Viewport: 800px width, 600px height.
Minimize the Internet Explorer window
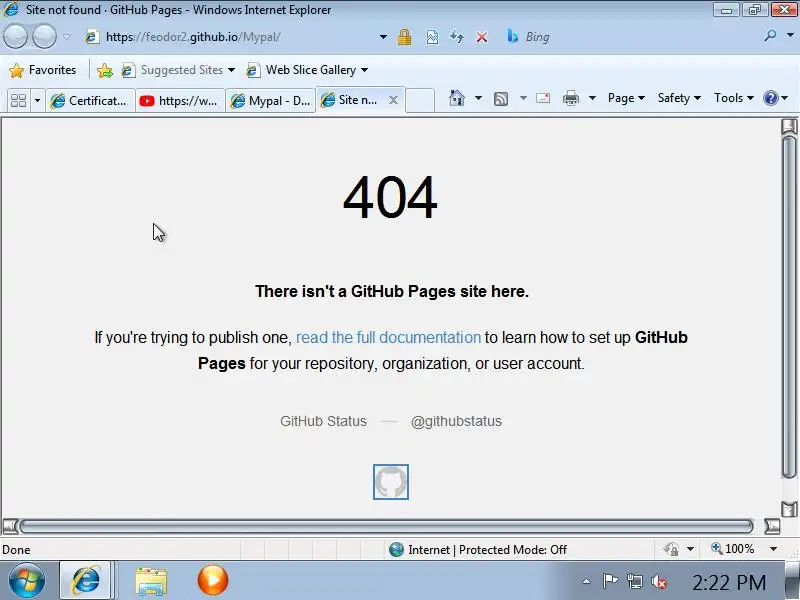point(726,9)
